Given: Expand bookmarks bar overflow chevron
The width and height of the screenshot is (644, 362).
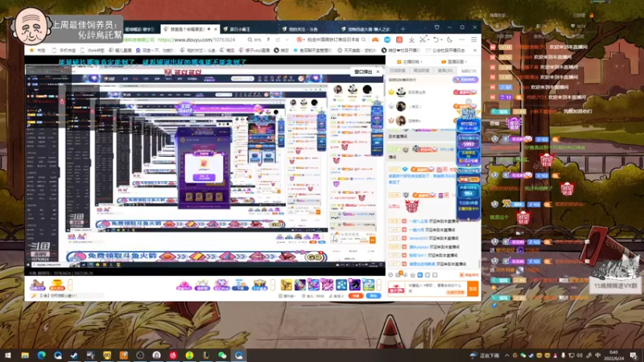Looking at the screenshot, I should (475, 51).
